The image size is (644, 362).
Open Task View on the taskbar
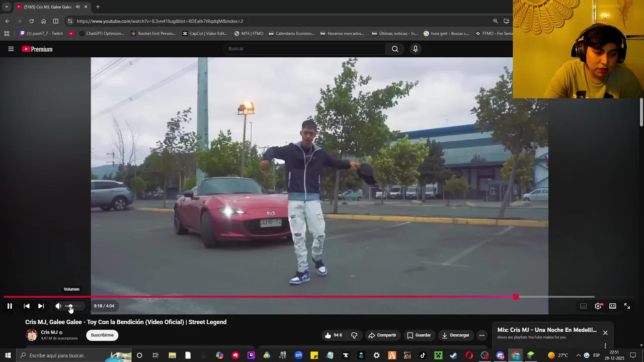click(x=155, y=355)
